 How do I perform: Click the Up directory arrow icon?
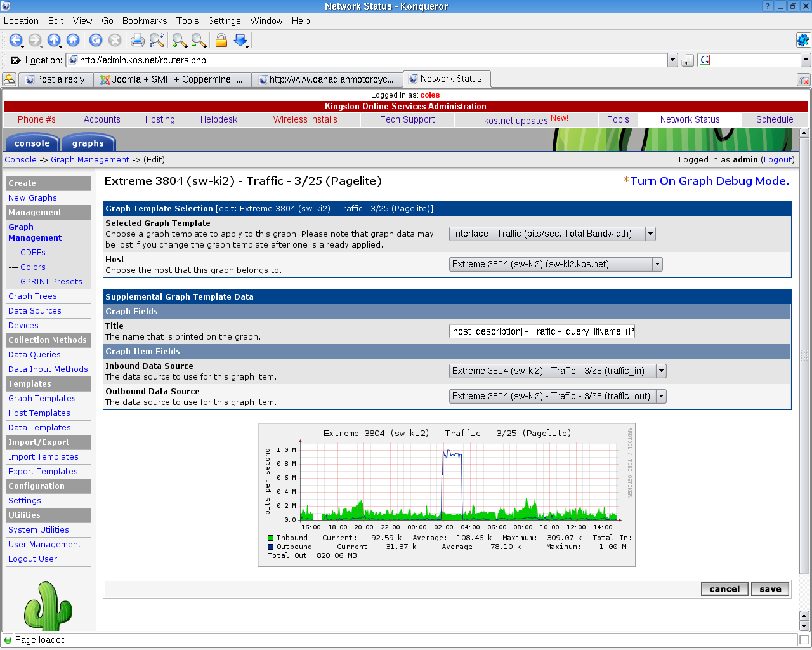[53, 40]
